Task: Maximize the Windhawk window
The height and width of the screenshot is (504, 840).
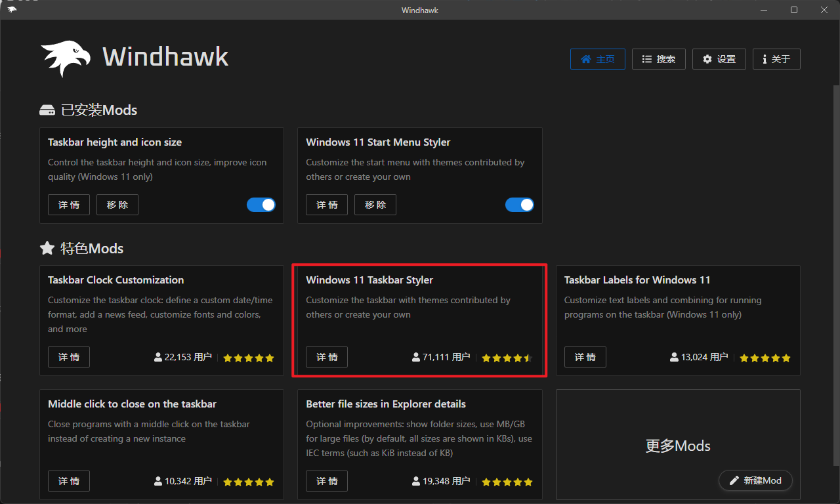Action: pyautogui.click(x=794, y=9)
